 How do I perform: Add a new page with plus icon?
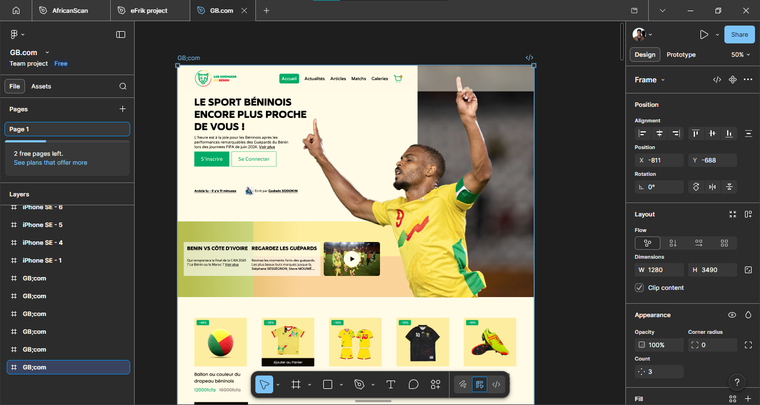click(x=123, y=109)
